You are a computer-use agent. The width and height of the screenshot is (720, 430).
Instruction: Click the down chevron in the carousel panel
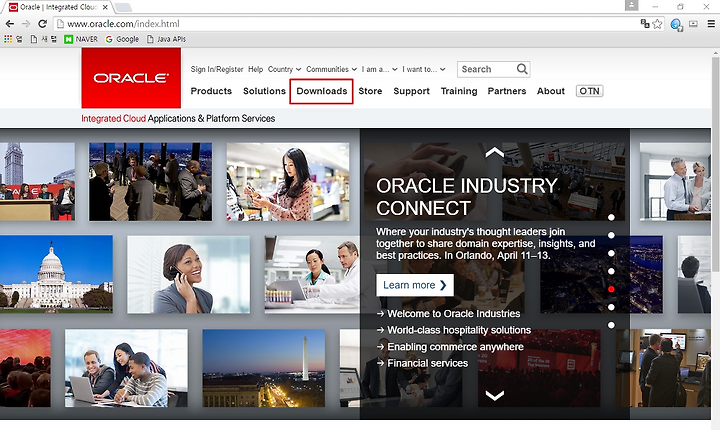click(495, 395)
